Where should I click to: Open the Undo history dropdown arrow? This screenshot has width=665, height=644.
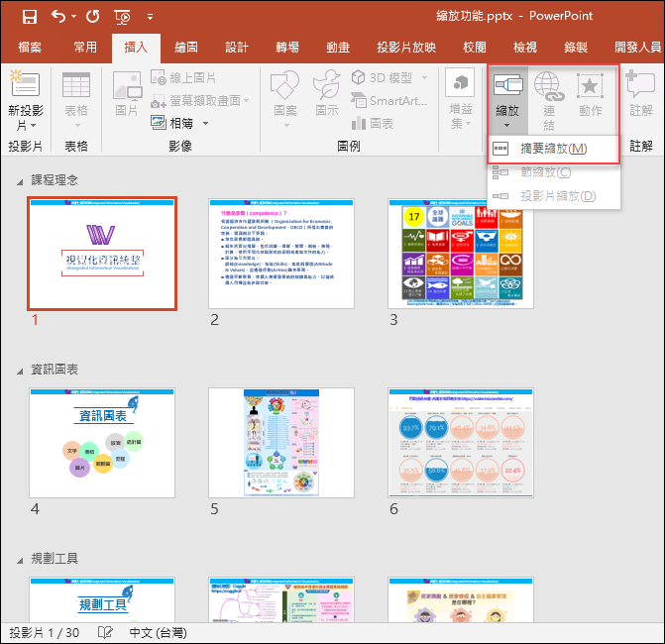(73, 17)
